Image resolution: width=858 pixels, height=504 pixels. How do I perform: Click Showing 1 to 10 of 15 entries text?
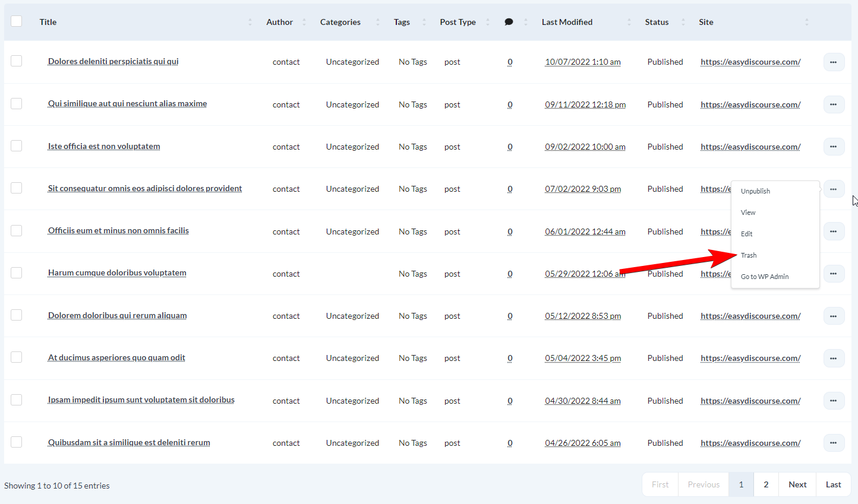coord(57,486)
